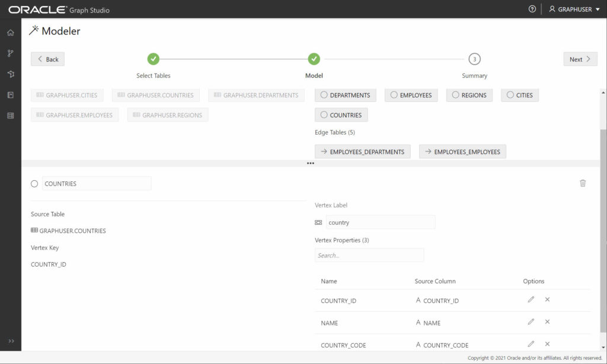Open the Home icon in the sidebar
Screen dimensions: 607x364
pyautogui.click(x=11, y=33)
